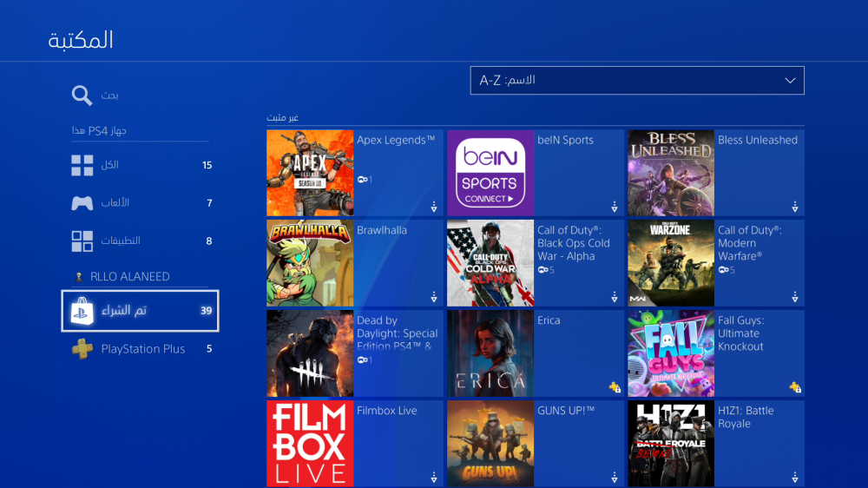Click download arrow on Modern Warfare tile
Image resolution: width=868 pixels, height=488 pixels.
click(795, 298)
